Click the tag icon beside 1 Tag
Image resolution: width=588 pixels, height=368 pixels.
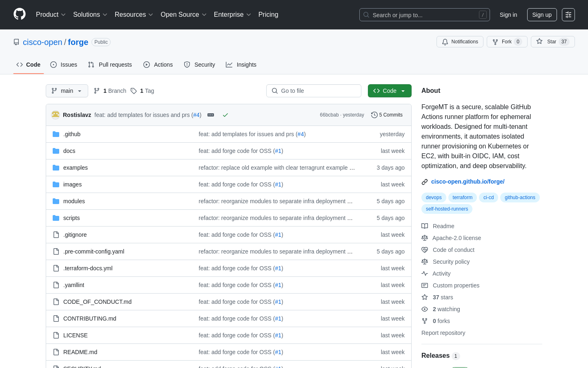pos(134,91)
